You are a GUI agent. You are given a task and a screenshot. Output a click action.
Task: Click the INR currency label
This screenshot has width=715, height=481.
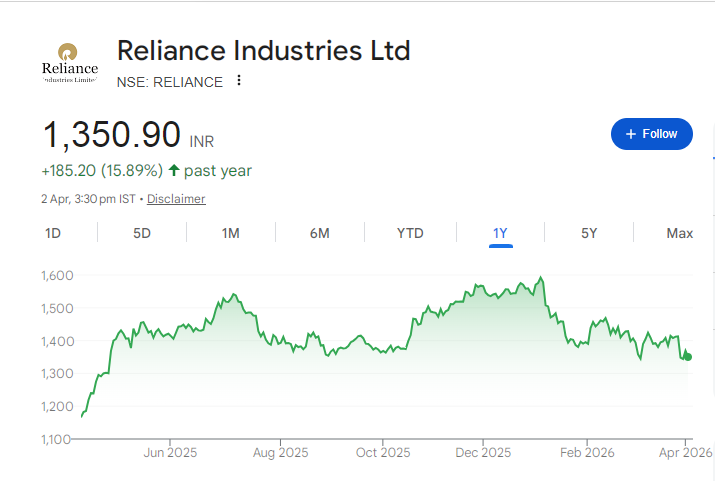[202, 142]
